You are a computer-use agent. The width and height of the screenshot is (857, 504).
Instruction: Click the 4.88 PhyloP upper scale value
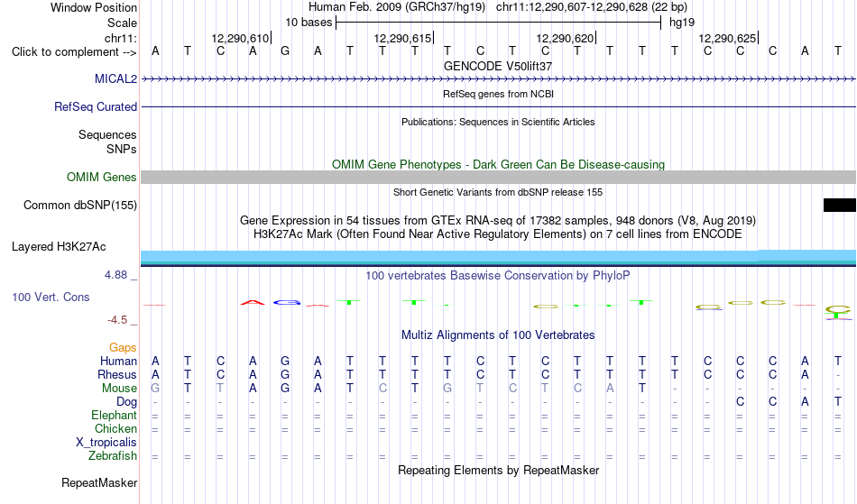tap(115, 275)
